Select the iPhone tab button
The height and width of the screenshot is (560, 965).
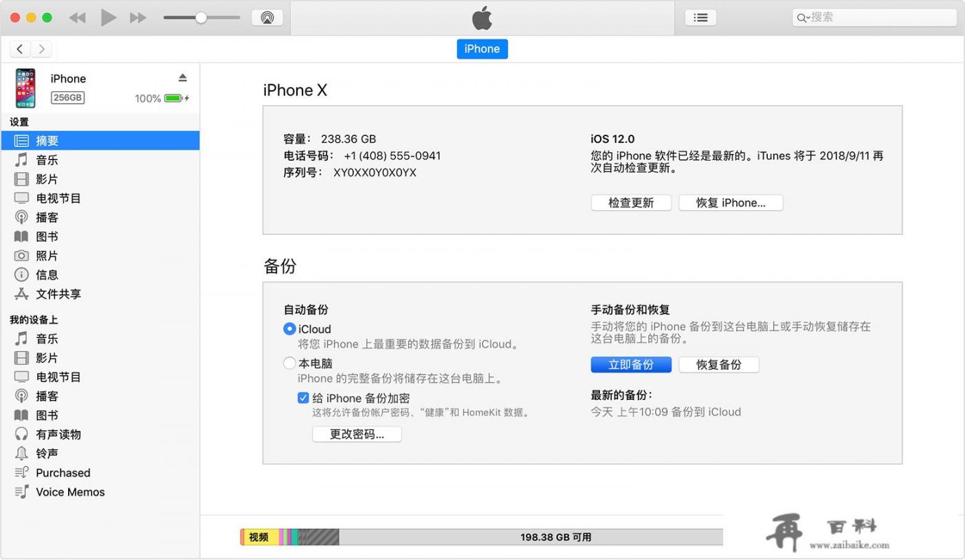tap(482, 49)
